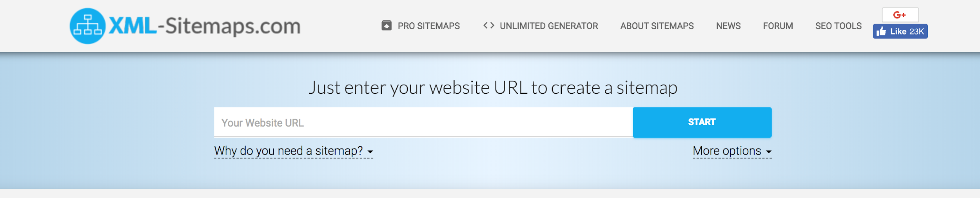This screenshot has width=980, height=198.
Task: Open SEO TOOLS in the navigation
Action: [x=838, y=26]
